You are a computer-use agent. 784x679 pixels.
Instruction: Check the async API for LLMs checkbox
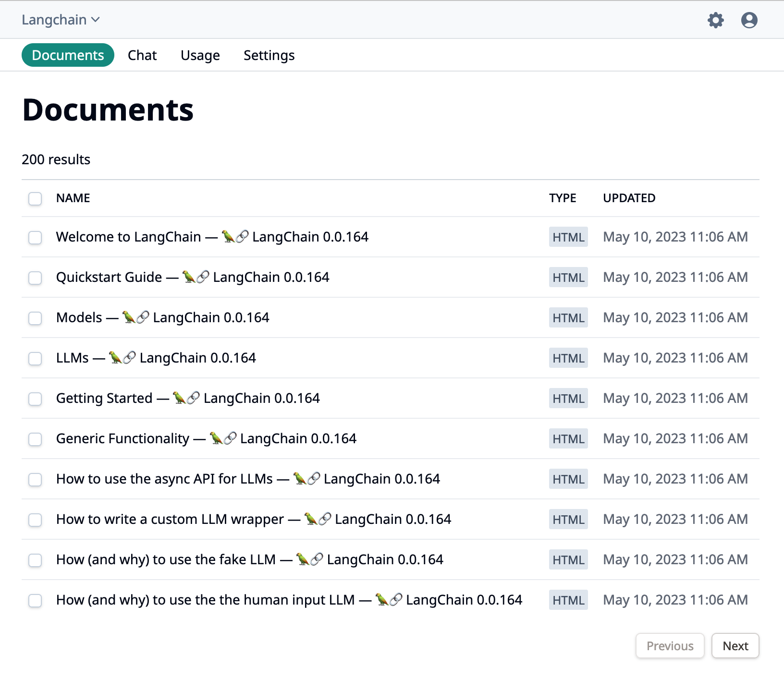[x=35, y=479]
